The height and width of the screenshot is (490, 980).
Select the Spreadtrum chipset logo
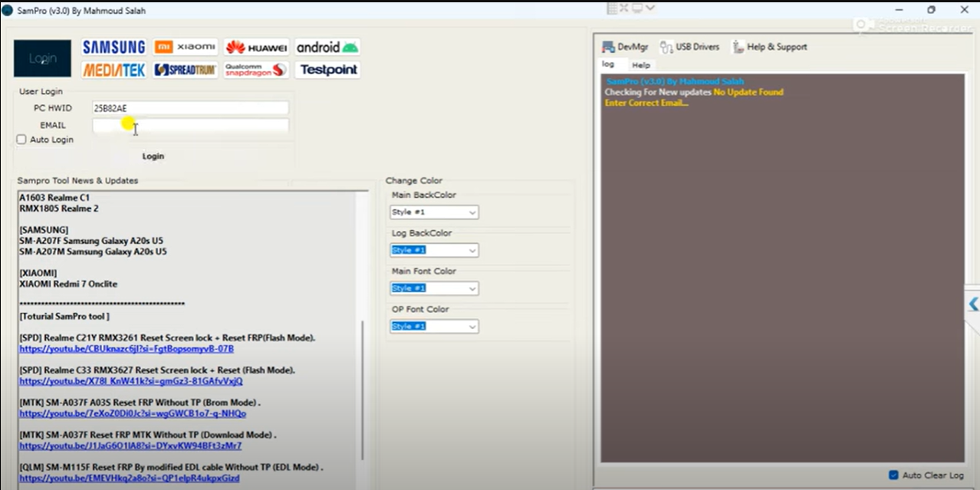coord(186,70)
